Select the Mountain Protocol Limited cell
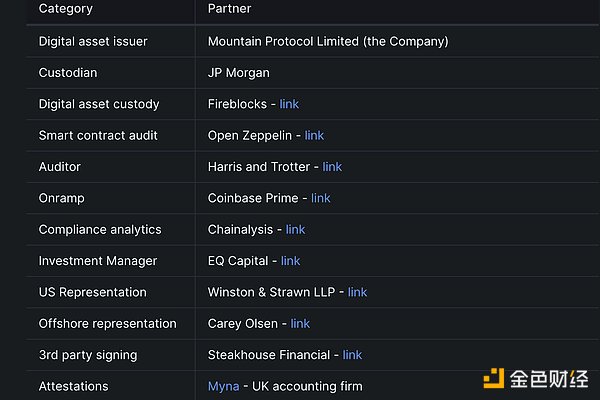 coord(328,42)
